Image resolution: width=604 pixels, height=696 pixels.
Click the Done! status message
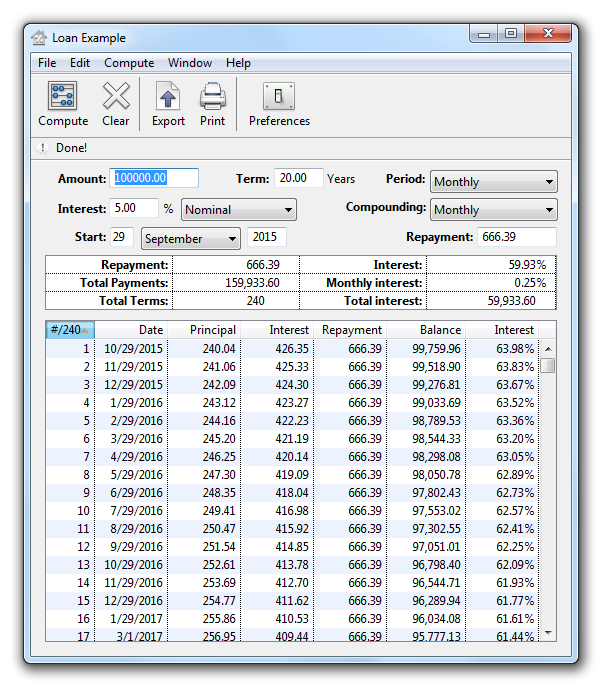click(x=71, y=148)
